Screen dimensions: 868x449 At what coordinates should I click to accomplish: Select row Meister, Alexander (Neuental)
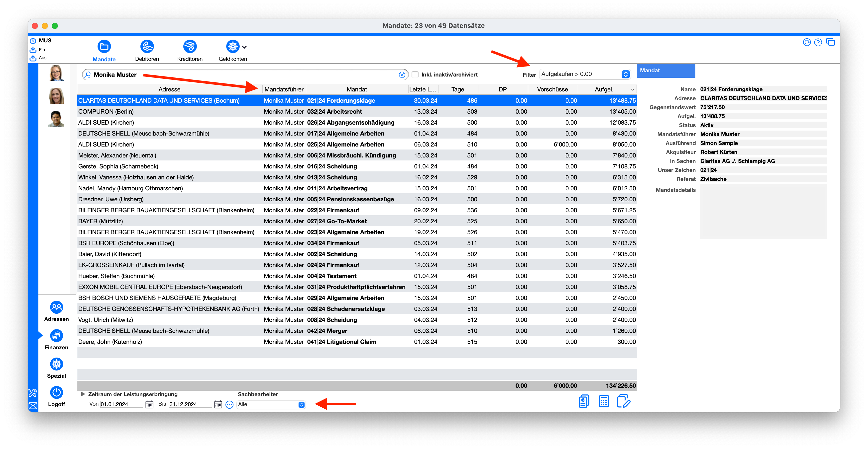point(357,155)
